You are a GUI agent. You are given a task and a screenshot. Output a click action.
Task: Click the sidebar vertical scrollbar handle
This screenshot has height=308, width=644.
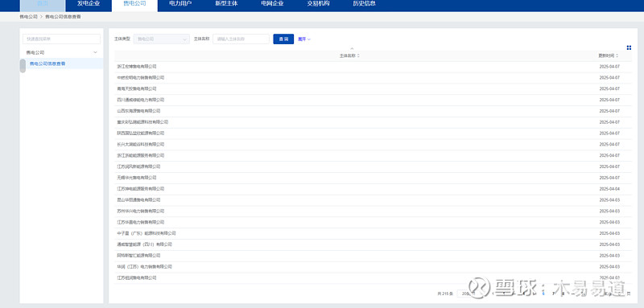click(x=23, y=66)
